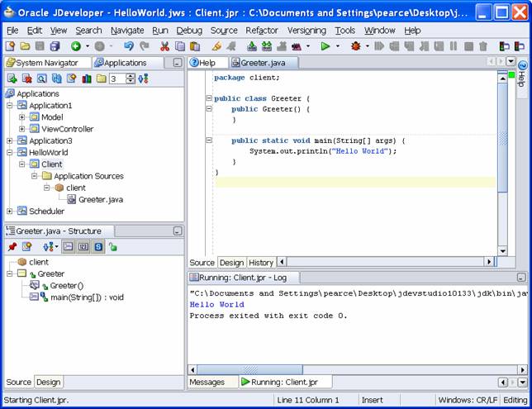The height and width of the screenshot is (409, 532).
Task: Click the Make project toolbar icon
Action: (x=252, y=45)
